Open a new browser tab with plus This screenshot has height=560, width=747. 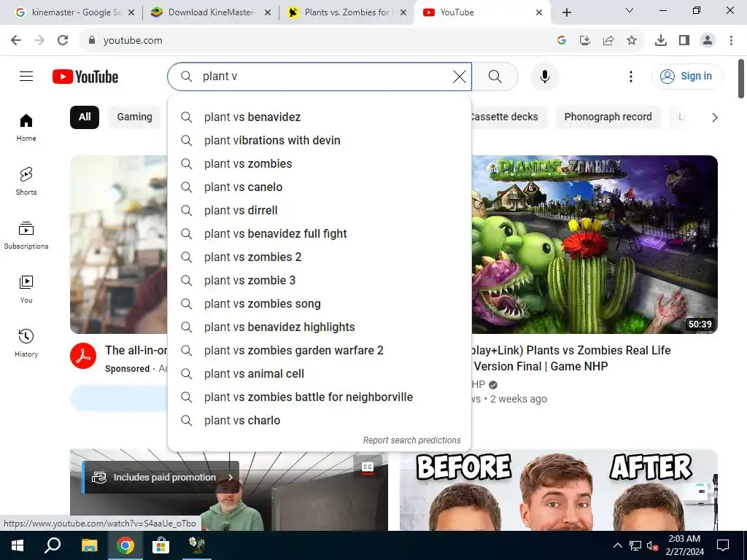coord(566,12)
